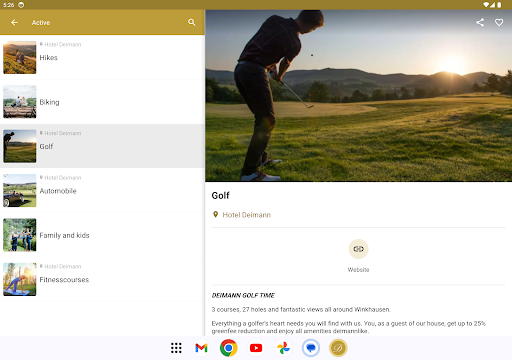This screenshot has width=512, height=360.
Task: Go back using the arrow icon
Action: pos(14,22)
